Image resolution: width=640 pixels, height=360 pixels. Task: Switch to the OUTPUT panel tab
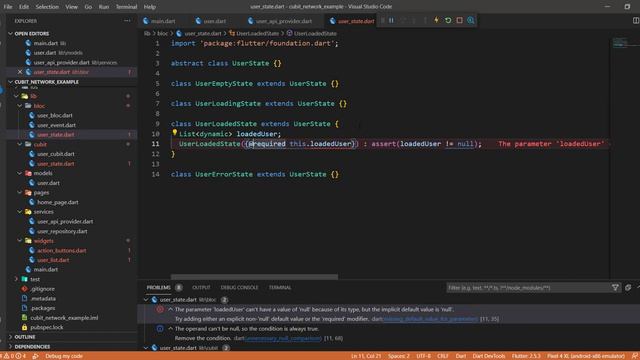tap(201, 287)
